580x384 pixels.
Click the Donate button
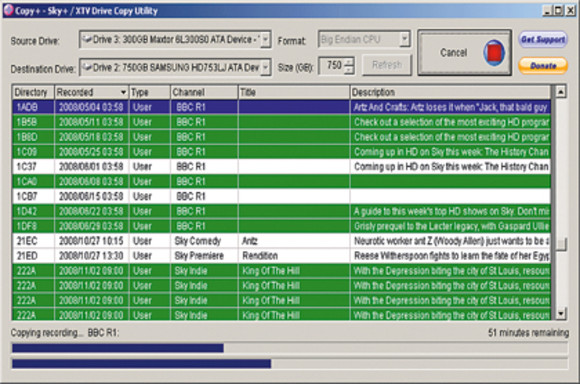point(543,66)
